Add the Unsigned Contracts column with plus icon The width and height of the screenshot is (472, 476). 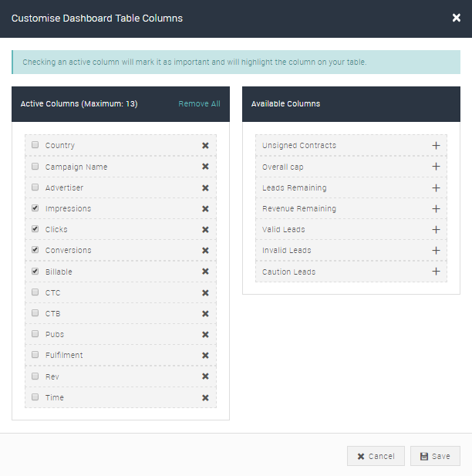[436, 146]
